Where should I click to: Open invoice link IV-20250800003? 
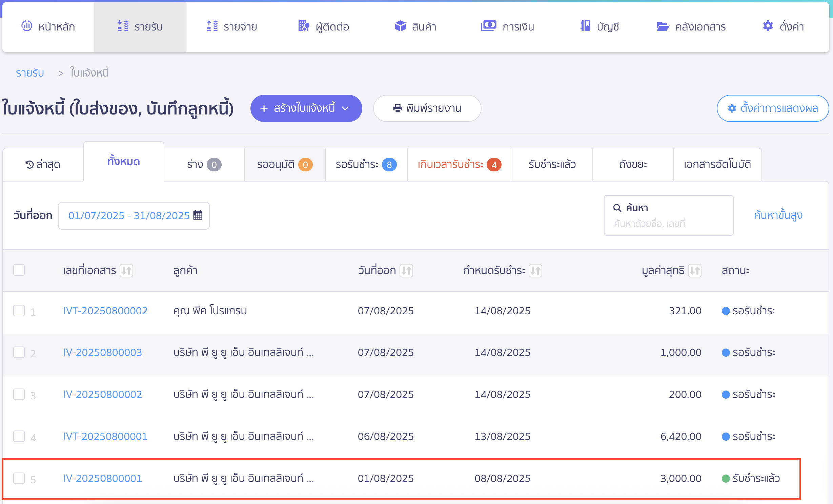click(103, 353)
